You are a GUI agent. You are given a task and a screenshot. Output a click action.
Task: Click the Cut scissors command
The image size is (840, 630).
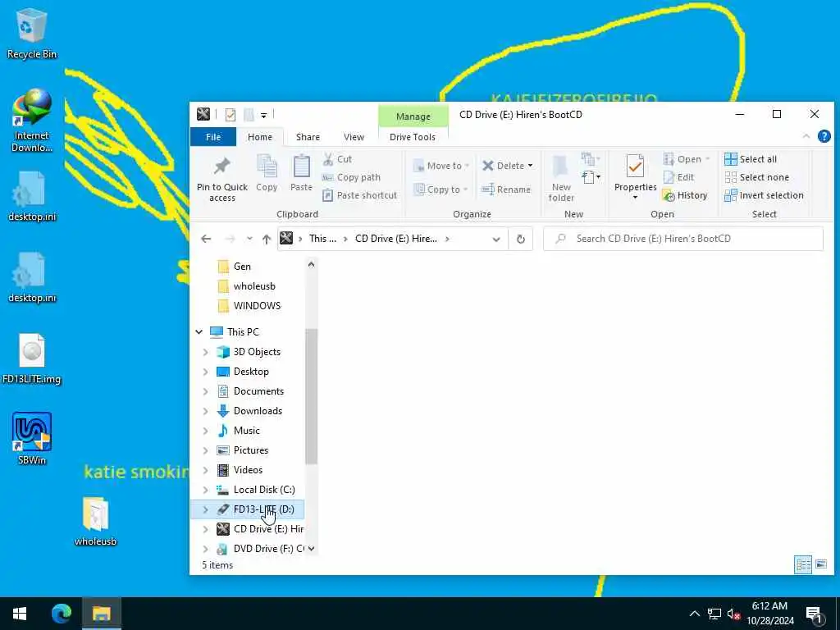[x=337, y=159]
